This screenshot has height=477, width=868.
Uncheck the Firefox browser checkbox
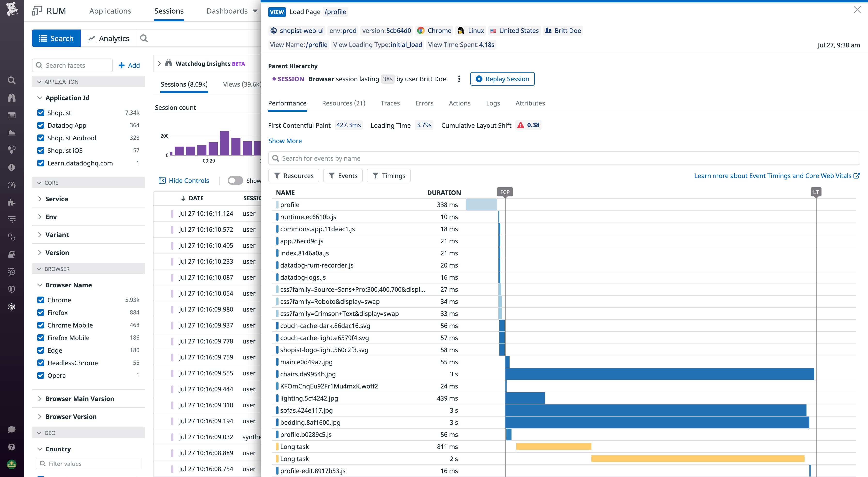41,313
